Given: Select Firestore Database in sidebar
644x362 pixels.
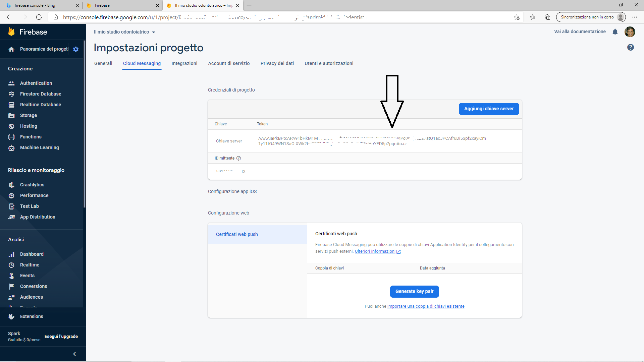Looking at the screenshot, I should [x=40, y=94].
